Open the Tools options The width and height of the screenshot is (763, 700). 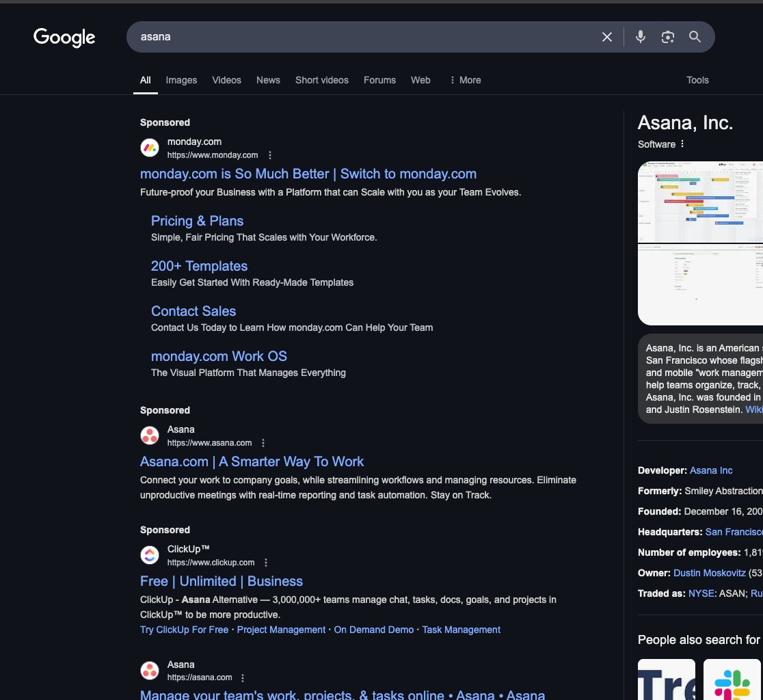point(697,80)
